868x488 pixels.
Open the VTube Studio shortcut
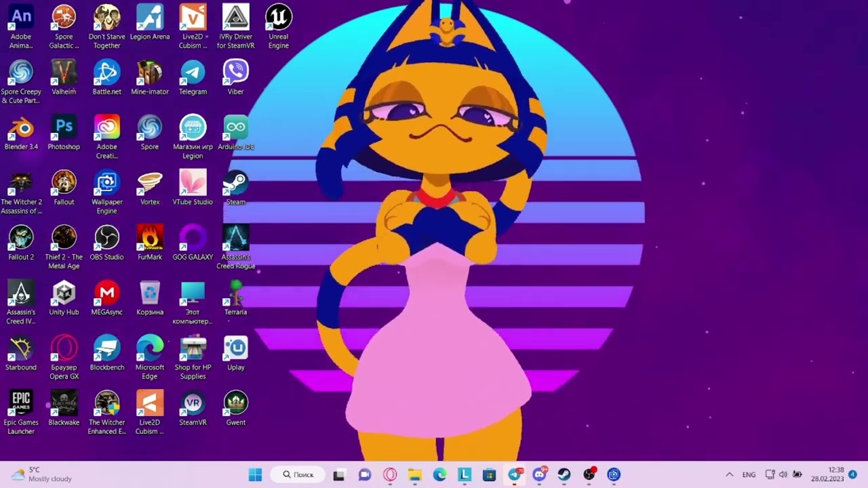[x=193, y=188]
